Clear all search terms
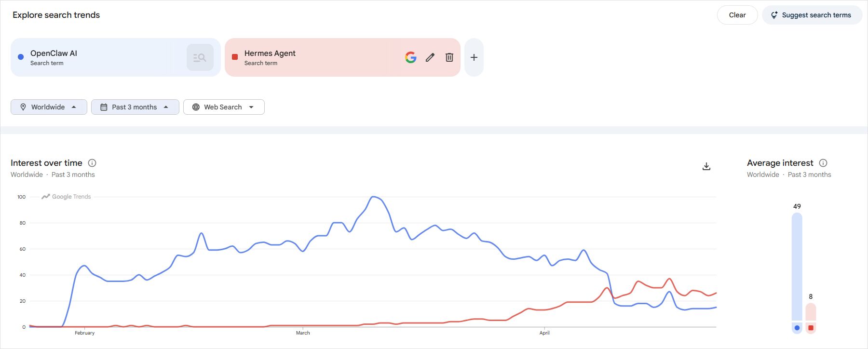 (737, 14)
